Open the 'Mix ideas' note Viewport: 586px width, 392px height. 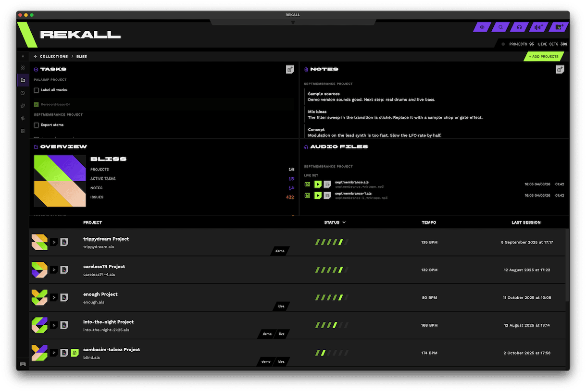click(x=437, y=114)
